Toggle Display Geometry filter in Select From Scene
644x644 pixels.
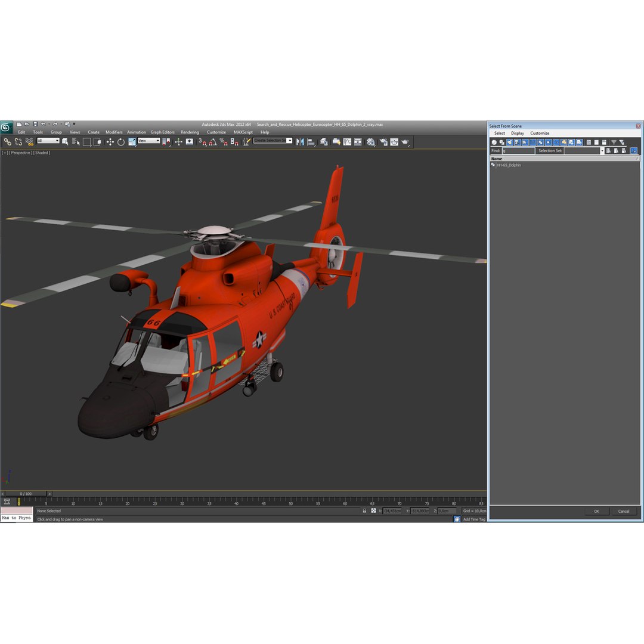(494, 142)
